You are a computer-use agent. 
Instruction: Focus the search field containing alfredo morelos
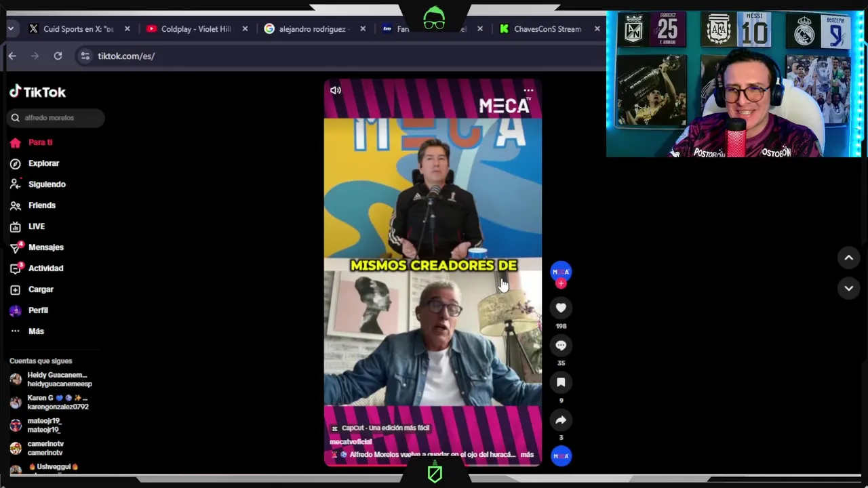pos(56,118)
